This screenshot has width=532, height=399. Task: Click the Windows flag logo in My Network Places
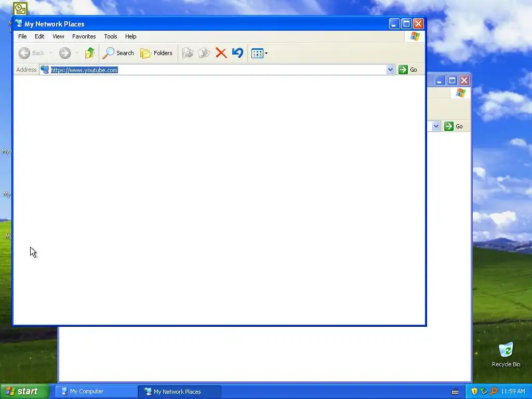[x=415, y=36]
